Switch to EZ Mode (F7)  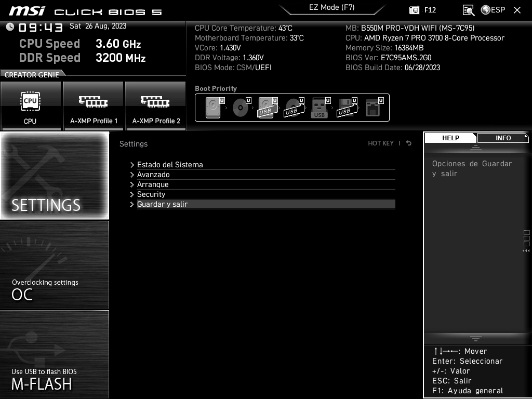click(331, 7)
